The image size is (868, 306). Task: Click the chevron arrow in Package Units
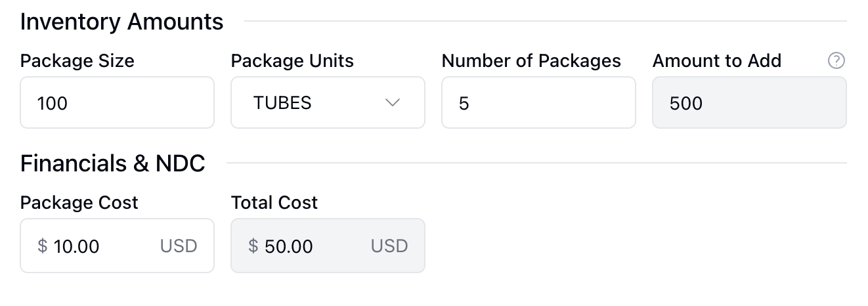click(393, 103)
